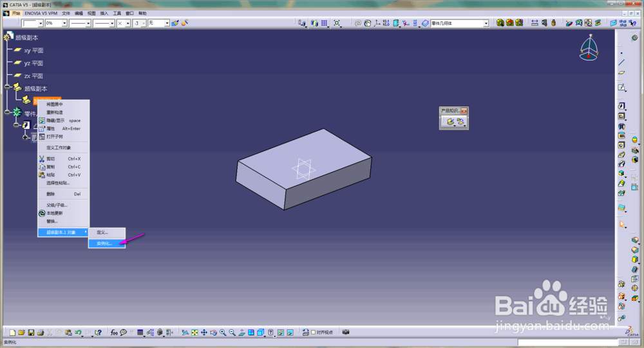Viewport: 644px width, 348px height.
Task: Toggle the 对齐视点 checkbox
Action: pyautogui.click(x=314, y=333)
